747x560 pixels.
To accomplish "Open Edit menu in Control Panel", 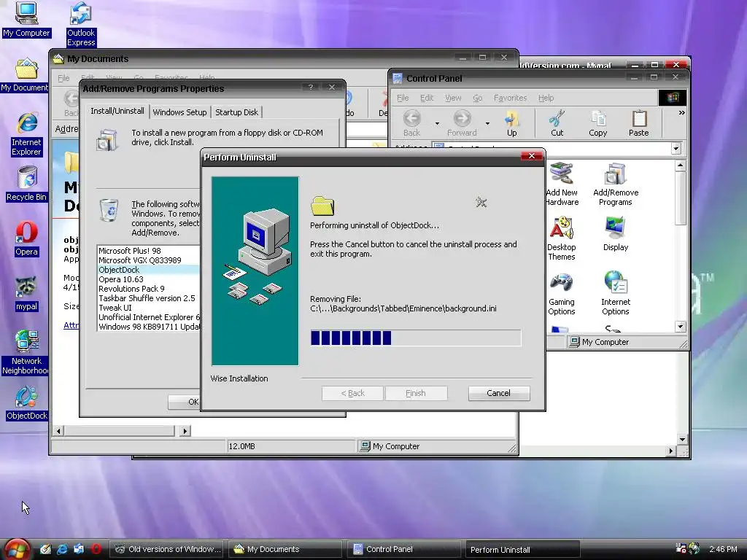I will [x=426, y=98].
